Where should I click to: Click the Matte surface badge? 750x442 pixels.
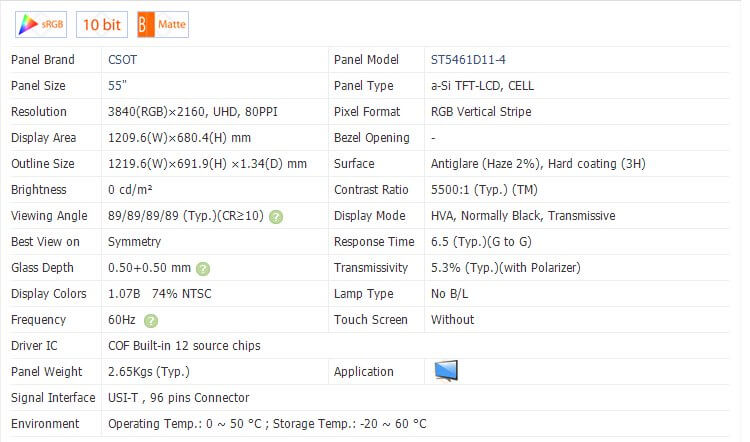pos(162,24)
